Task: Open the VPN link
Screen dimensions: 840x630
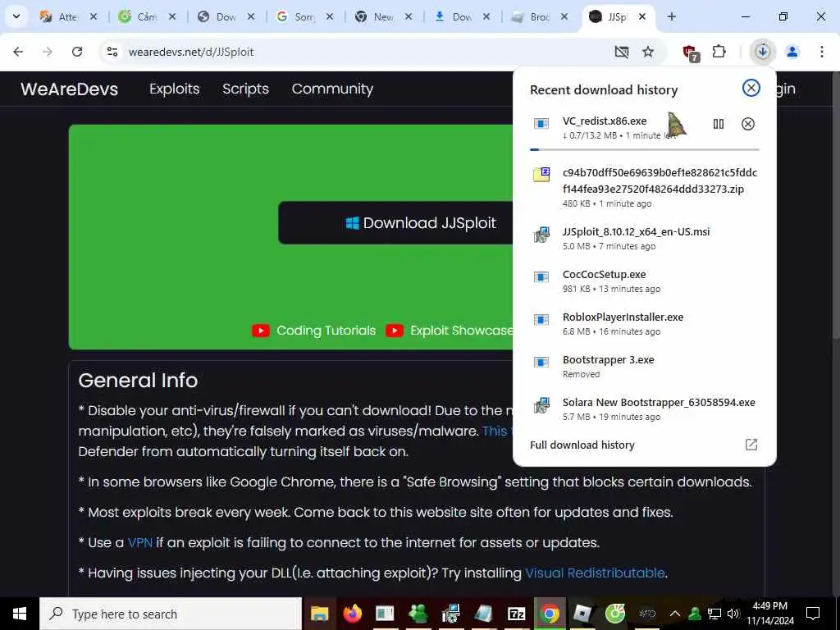Action: pyautogui.click(x=140, y=543)
